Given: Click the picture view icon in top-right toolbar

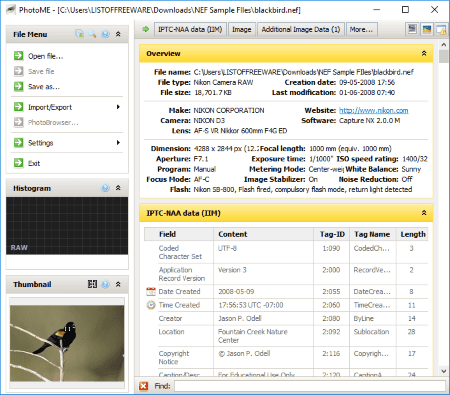Looking at the screenshot, I should (x=427, y=29).
